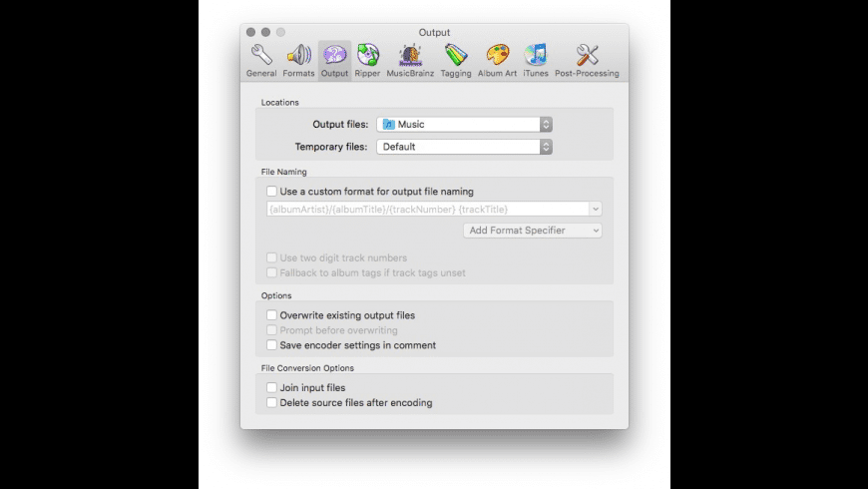Open the Formats speaker icon
868x489 pixels.
click(298, 55)
